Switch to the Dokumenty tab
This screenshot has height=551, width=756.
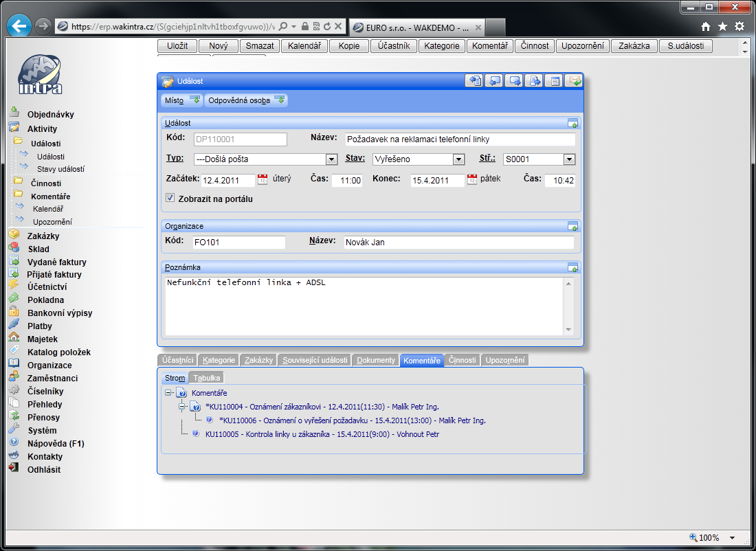tap(376, 360)
